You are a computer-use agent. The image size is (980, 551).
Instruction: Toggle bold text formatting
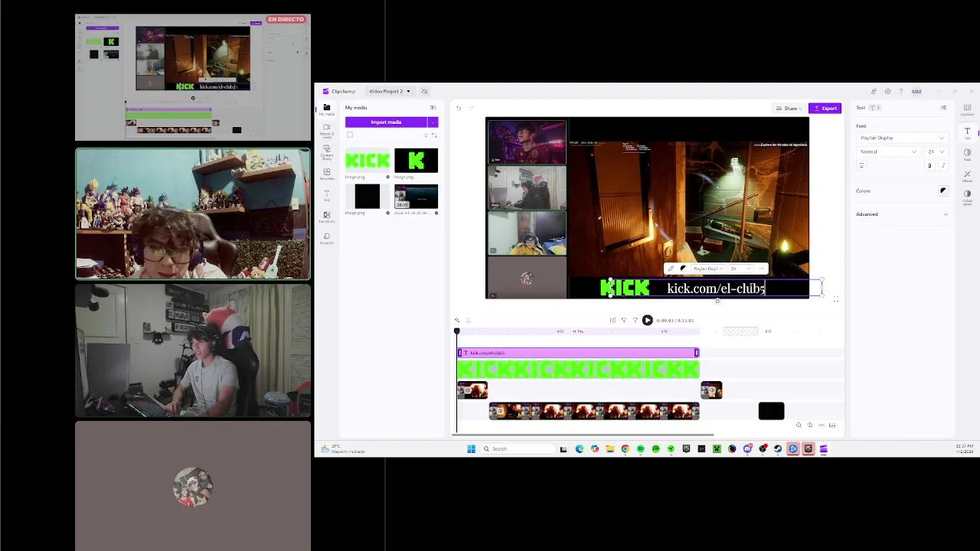point(929,165)
